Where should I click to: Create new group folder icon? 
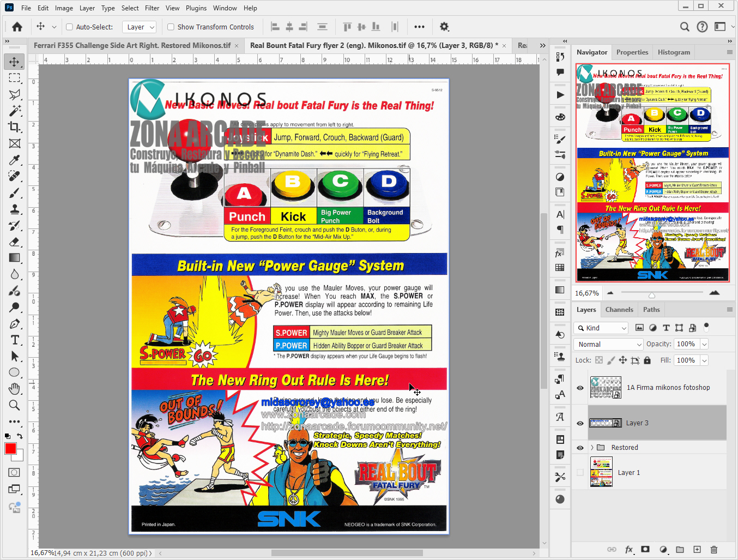click(680, 549)
